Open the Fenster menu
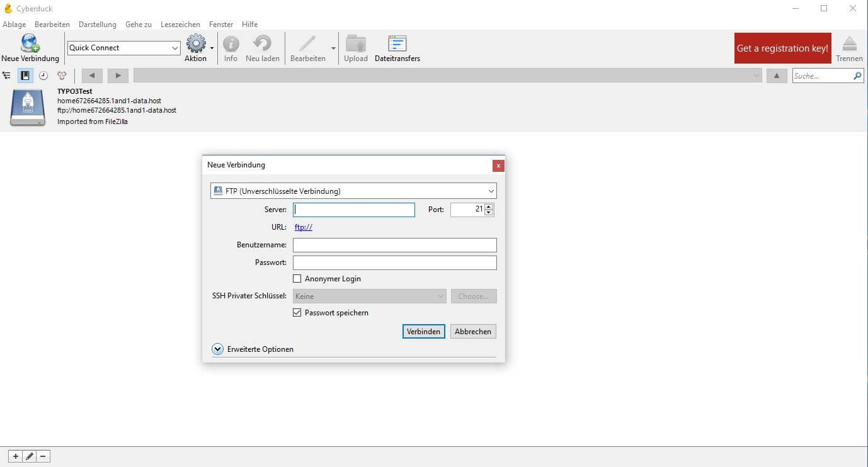The width and height of the screenshot is (868, 467). 221,25
